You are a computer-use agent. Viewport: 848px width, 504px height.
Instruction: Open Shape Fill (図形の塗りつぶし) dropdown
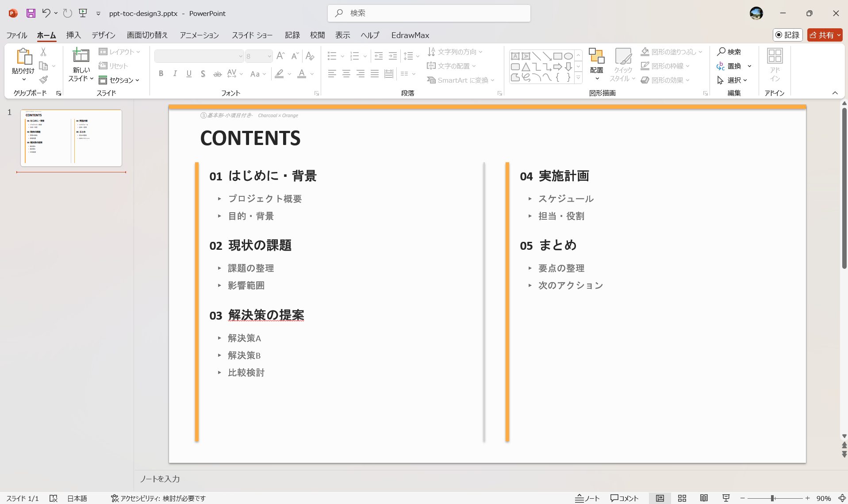point(671,52)
